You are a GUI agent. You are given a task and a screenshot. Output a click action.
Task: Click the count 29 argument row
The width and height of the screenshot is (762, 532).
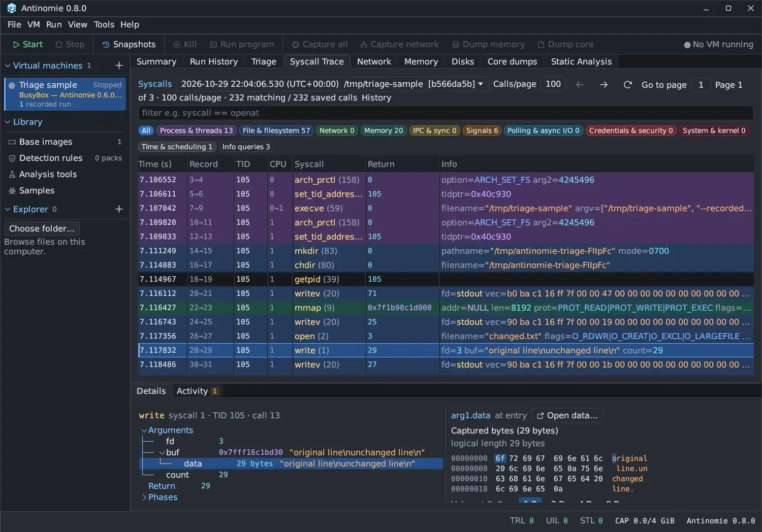(291, 475)
